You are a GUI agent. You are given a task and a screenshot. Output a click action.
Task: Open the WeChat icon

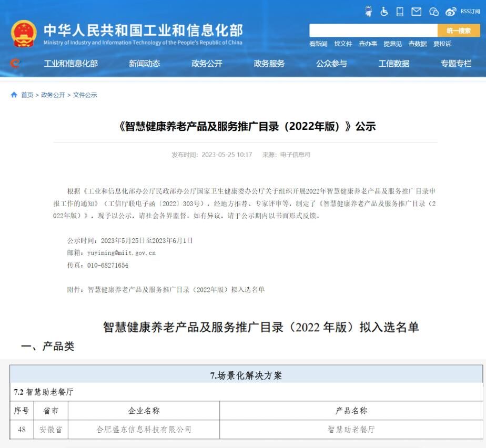(x=433, y=12)
